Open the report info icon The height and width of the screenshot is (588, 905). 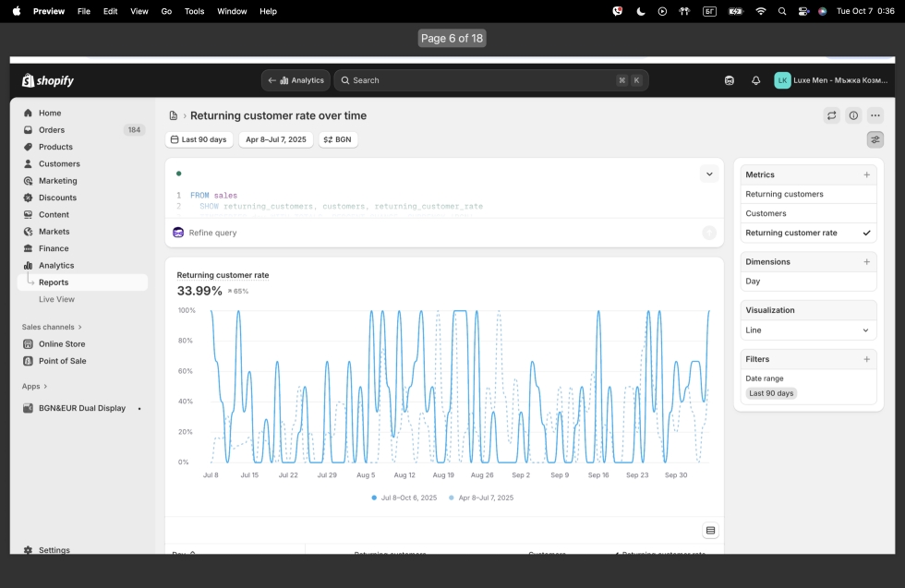tap(853, 115)
